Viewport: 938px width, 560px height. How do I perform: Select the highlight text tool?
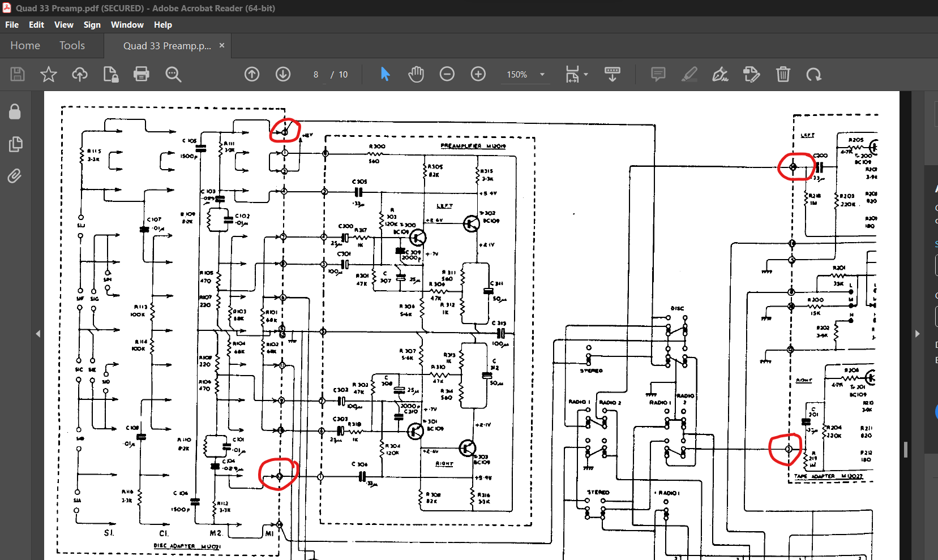click(689, 74)
